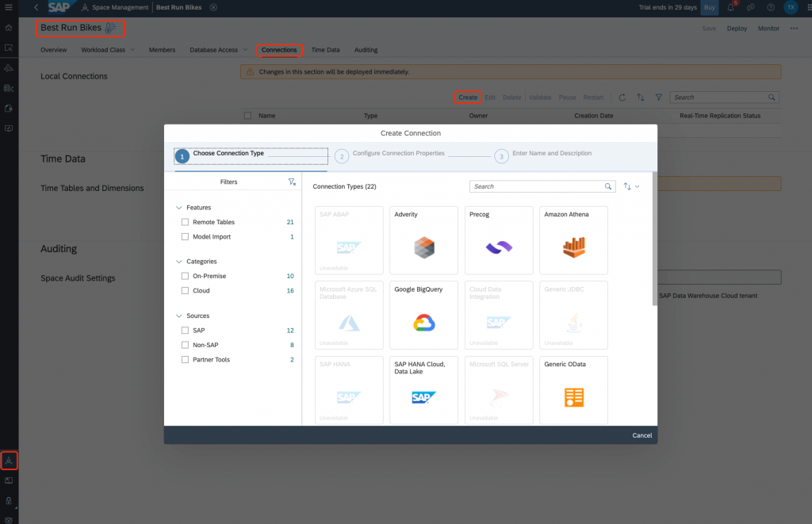
Task: Select the Precog connection tile
Action: (x=499, y=240)
